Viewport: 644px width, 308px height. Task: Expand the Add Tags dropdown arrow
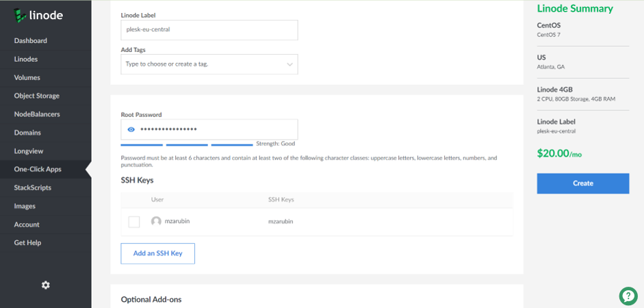[290, 64]
